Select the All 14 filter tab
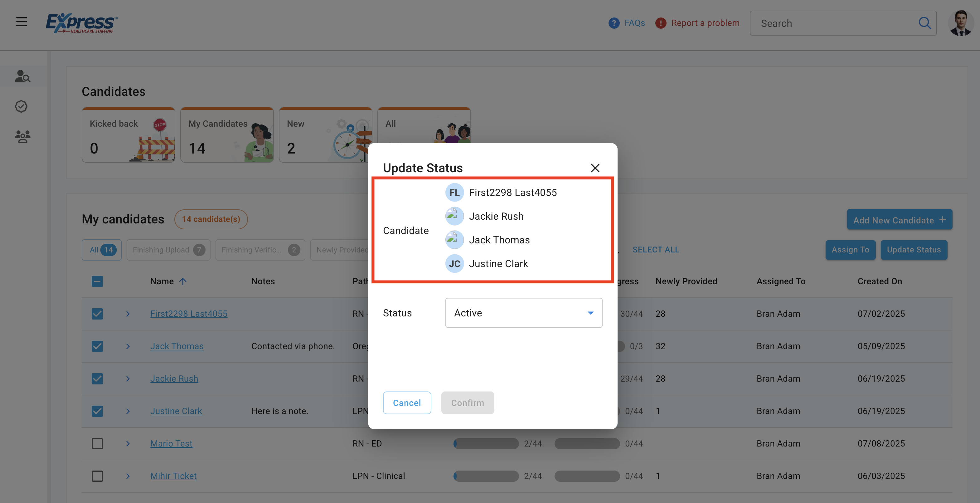The width and height of the screenshot is (980, 503). [x=102, y=250]
